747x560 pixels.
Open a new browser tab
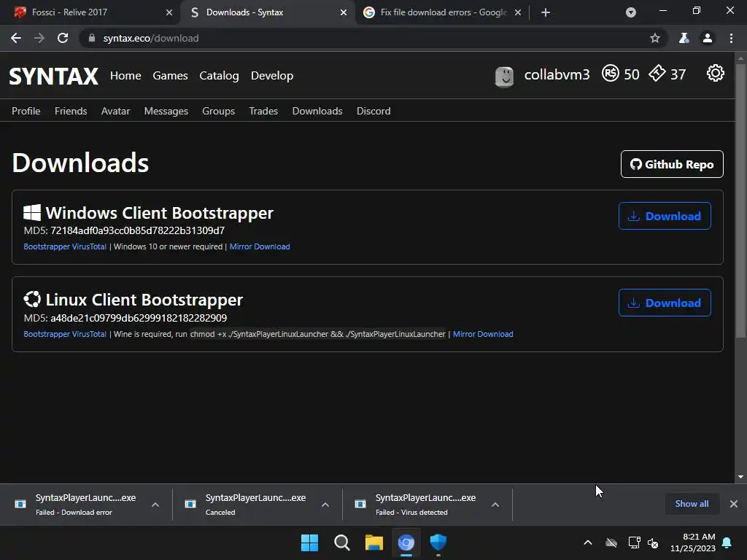(x=546, y=12)
